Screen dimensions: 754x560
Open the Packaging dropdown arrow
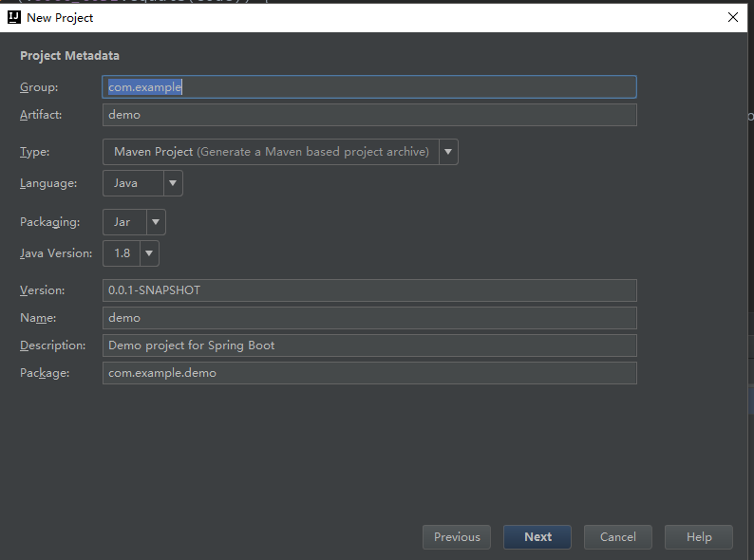click(156, 222)
